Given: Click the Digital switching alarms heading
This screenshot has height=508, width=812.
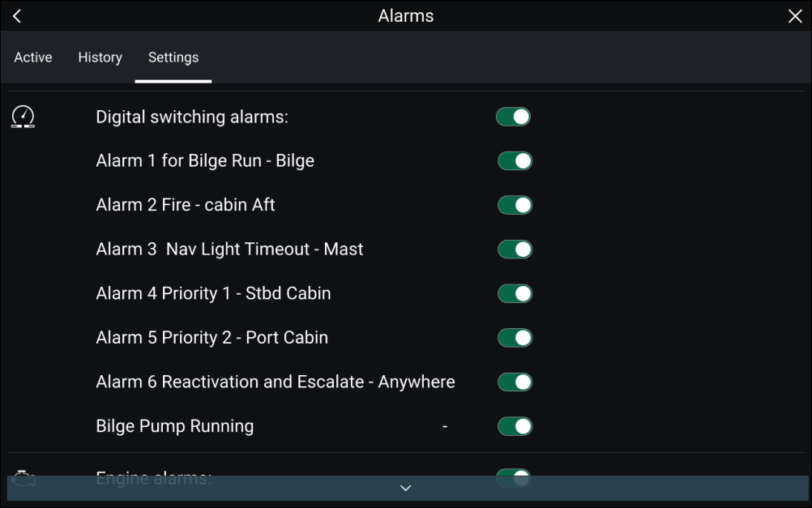Looking at the screenshot, I should [x=192, y=117].
